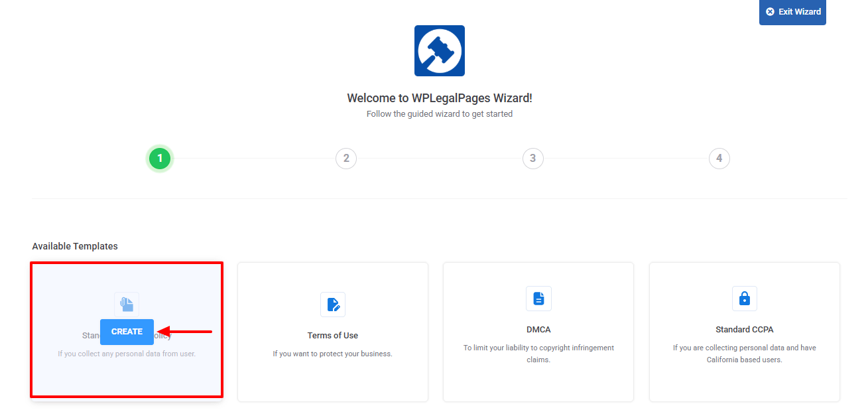Select wizard step 1 circle

click(x=160, y=159)
